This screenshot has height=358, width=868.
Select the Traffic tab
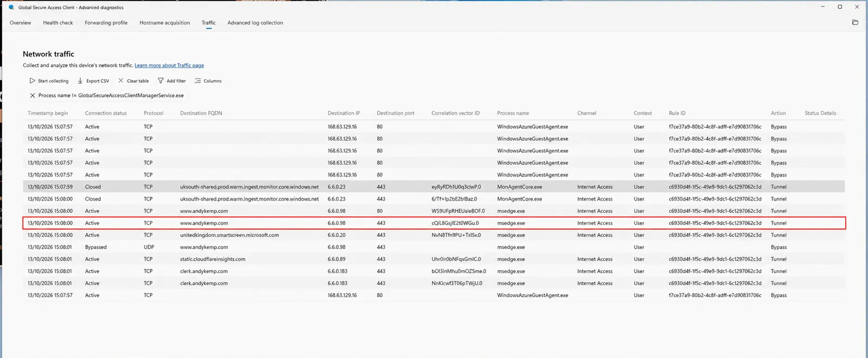pyautogui.click(x=208, y=23)
